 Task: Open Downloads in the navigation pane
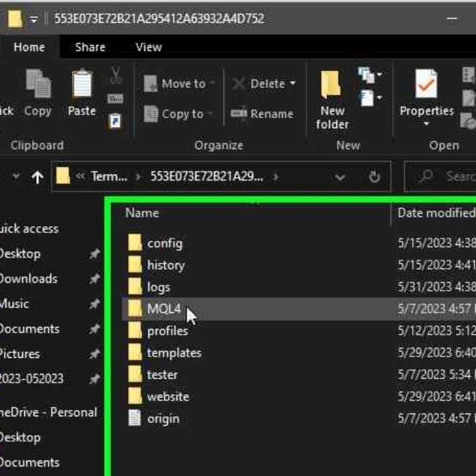click(29, 279)
